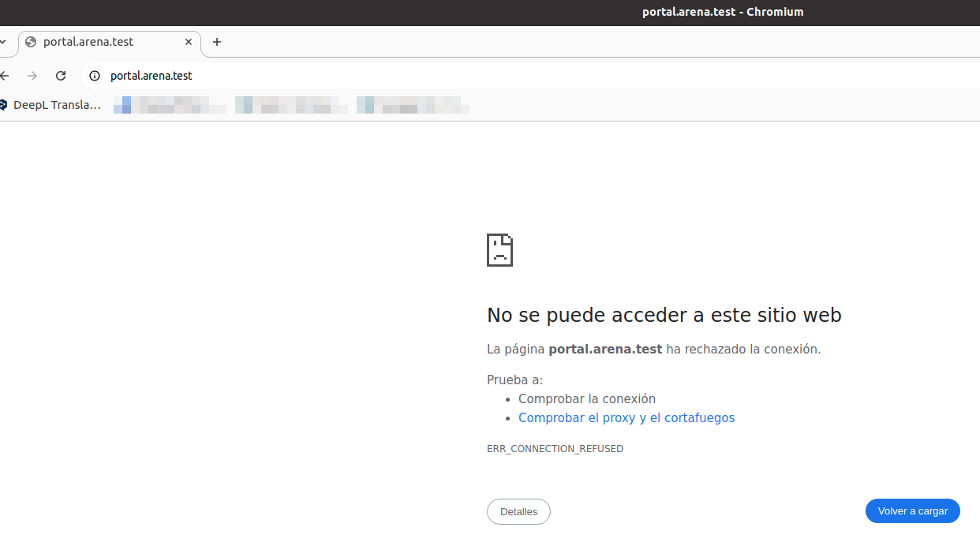
Task: Click the Chromium window title bar text
Action: [x=723, y=12]
